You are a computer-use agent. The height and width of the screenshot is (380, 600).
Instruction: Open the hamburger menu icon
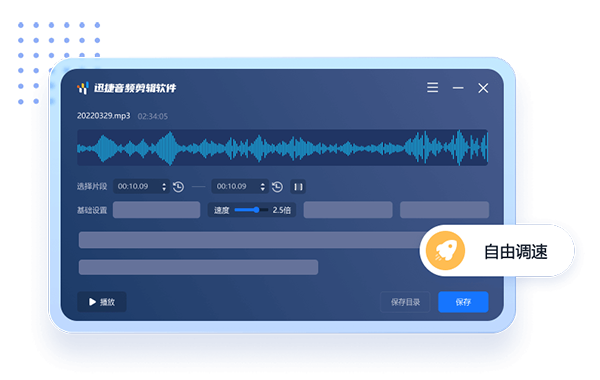[x=432, y=88]
